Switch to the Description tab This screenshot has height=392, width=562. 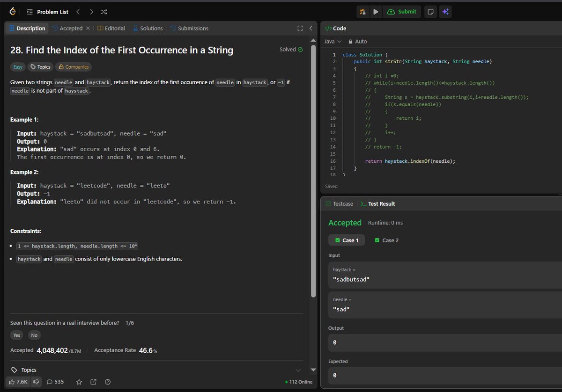pos(27,28)
